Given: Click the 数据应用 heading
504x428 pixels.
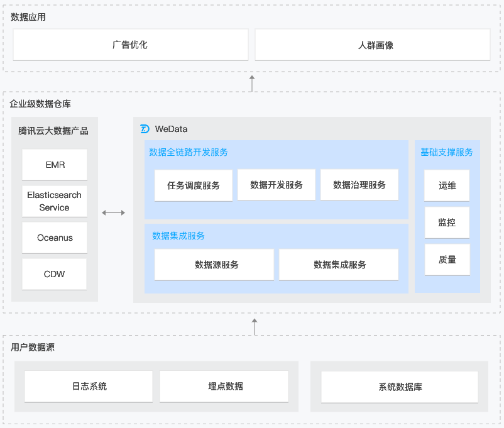Looking at the screenshot, I should (28, 17).
